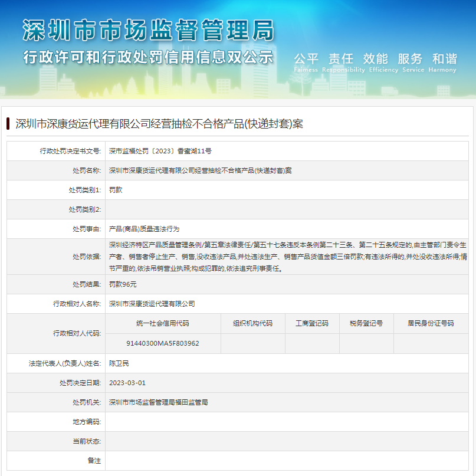476x476 pixels.
Task: Select the 深圳市深康货运代理有限公司 party name value
Action: coord(152,304)
